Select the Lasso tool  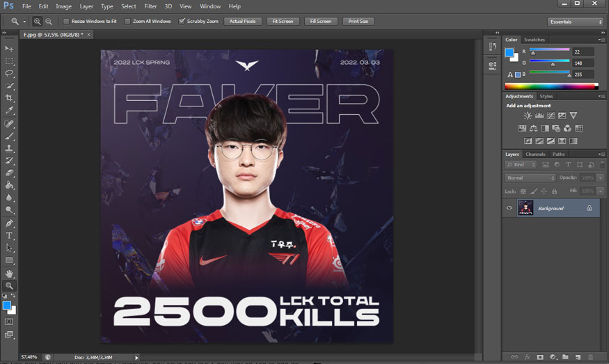coord(9,73)
